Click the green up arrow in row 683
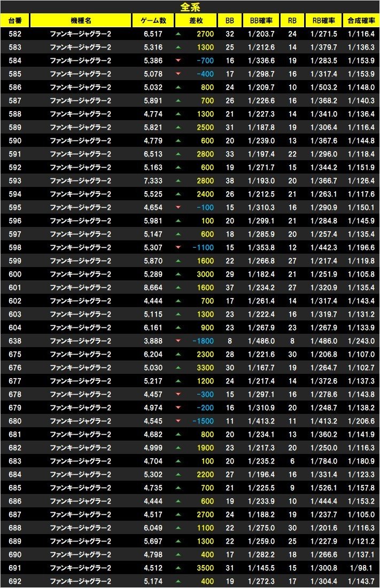Screen dimensions: 380x588 point(178,461)
